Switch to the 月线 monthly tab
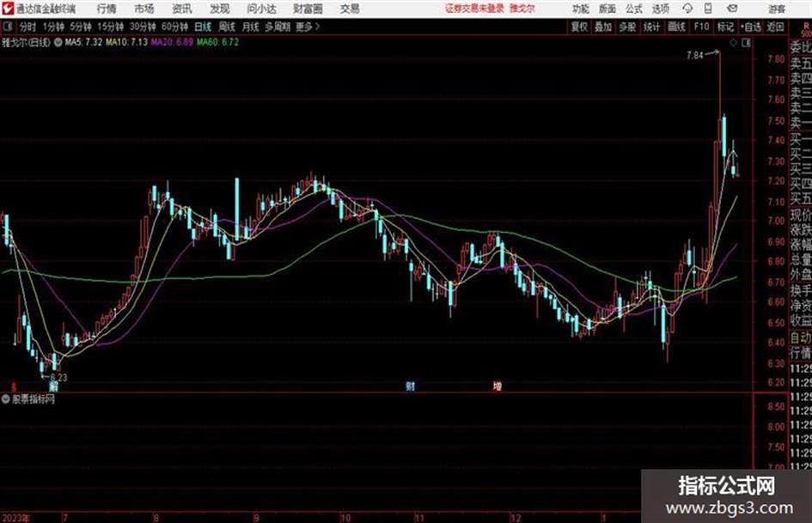Screen dimensions: 812x523 251,27
